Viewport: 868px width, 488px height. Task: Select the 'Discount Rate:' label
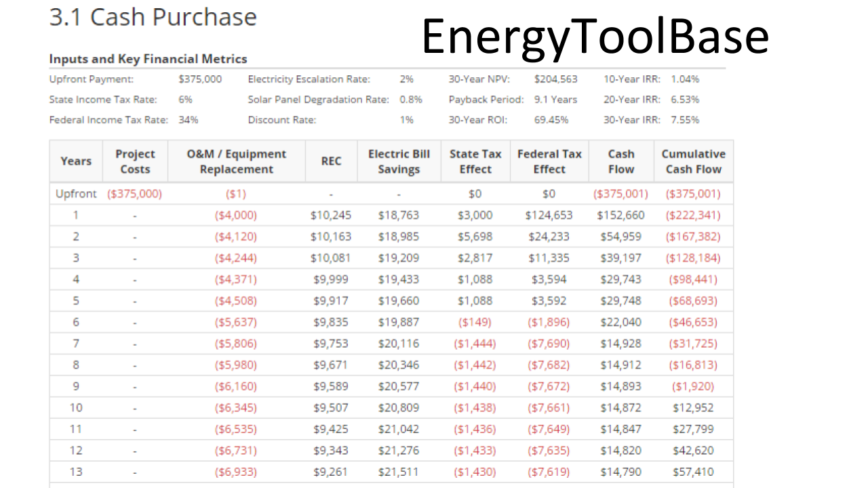[x=282, y=119]
